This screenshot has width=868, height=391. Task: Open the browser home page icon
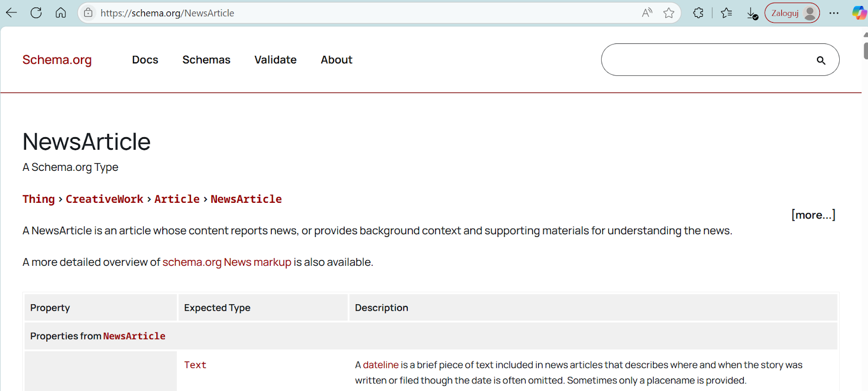[61, 12]
